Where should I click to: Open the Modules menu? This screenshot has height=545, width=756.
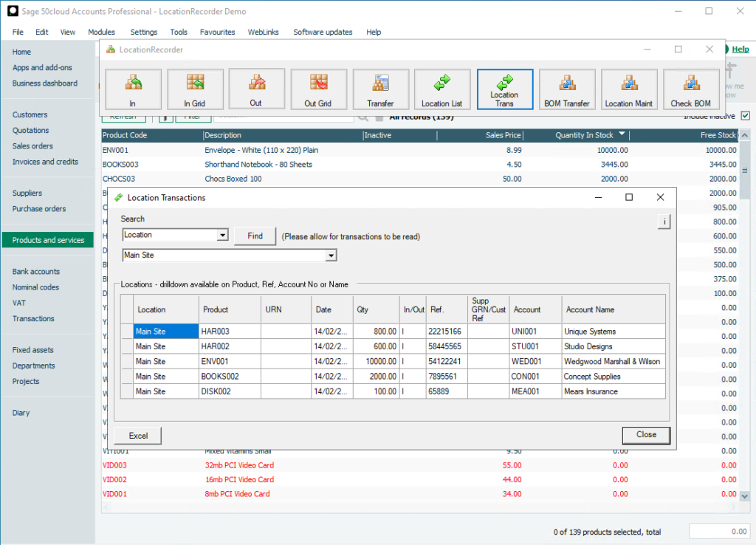tap(101, 32)
